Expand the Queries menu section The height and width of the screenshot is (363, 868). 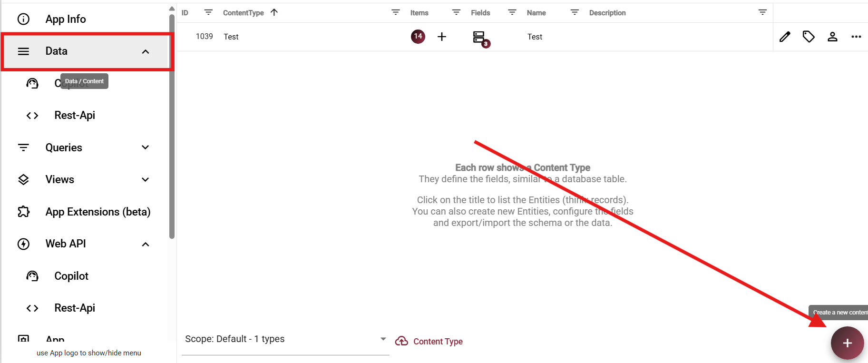pyautogui.click(x=146, y=147)
